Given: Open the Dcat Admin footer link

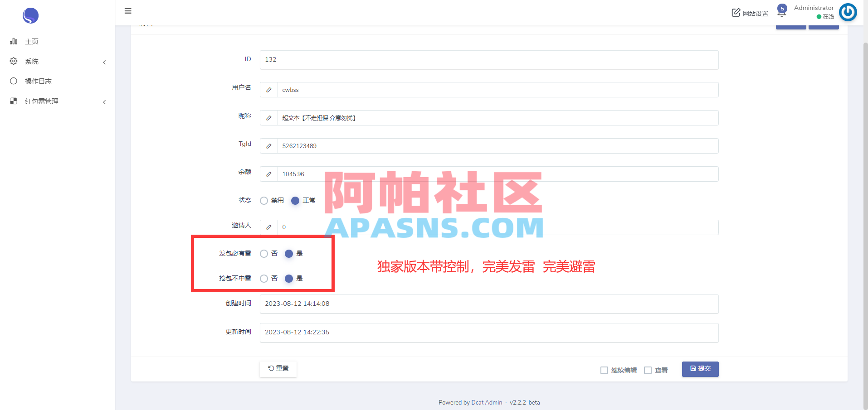Looking at the screenshot, I should [x=486, y=402].
